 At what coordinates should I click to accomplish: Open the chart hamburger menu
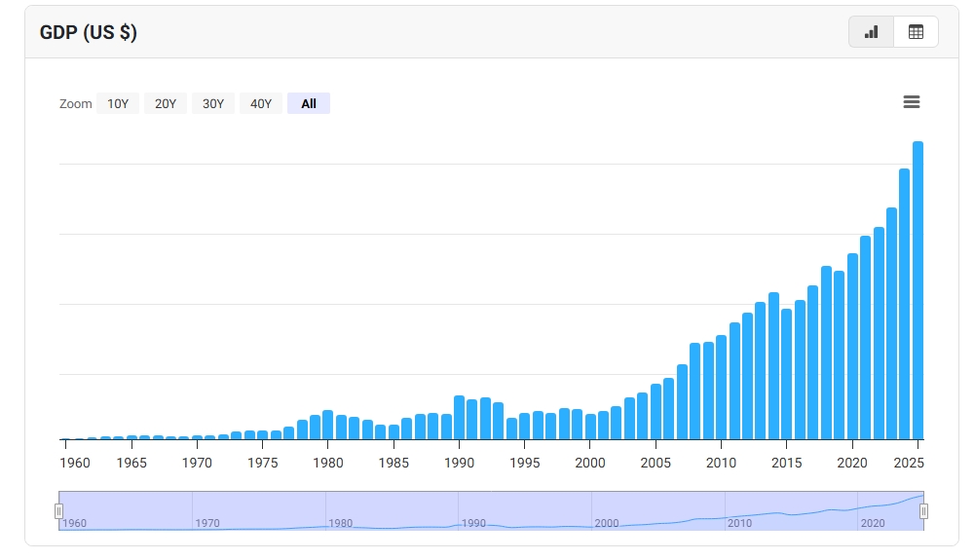coord(912,102)
